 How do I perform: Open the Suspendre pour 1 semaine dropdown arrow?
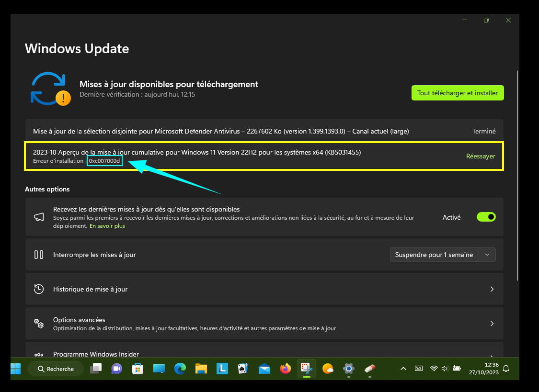[487, 255]
